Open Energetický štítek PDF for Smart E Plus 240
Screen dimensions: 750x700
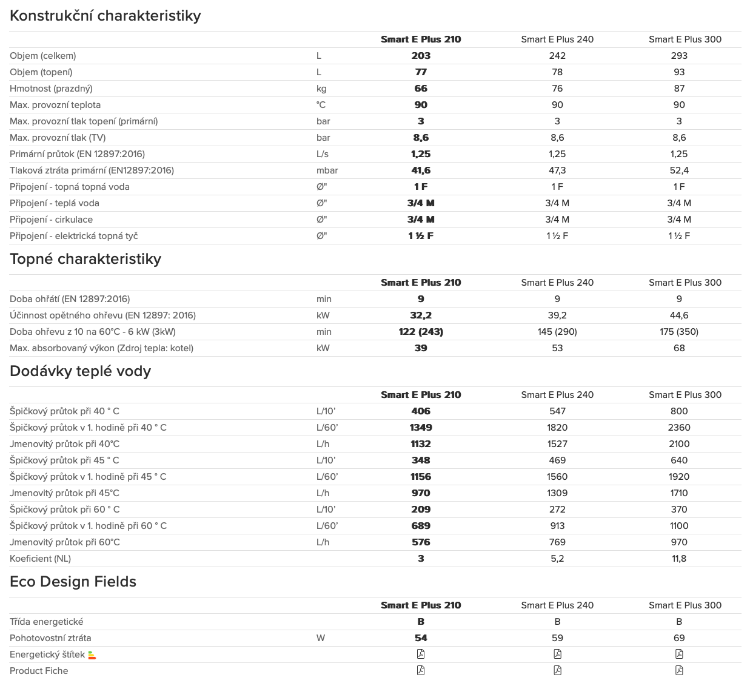tap(557, 654)
